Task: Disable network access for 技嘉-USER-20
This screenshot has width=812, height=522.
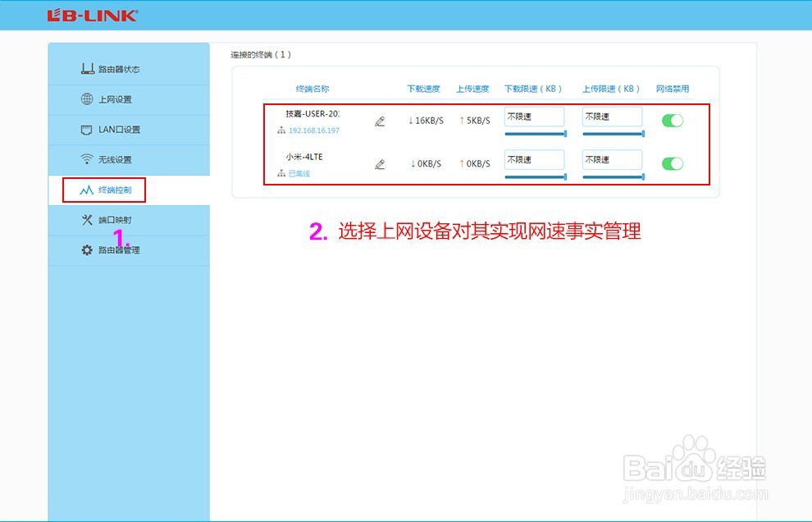Action: (672, 120)
